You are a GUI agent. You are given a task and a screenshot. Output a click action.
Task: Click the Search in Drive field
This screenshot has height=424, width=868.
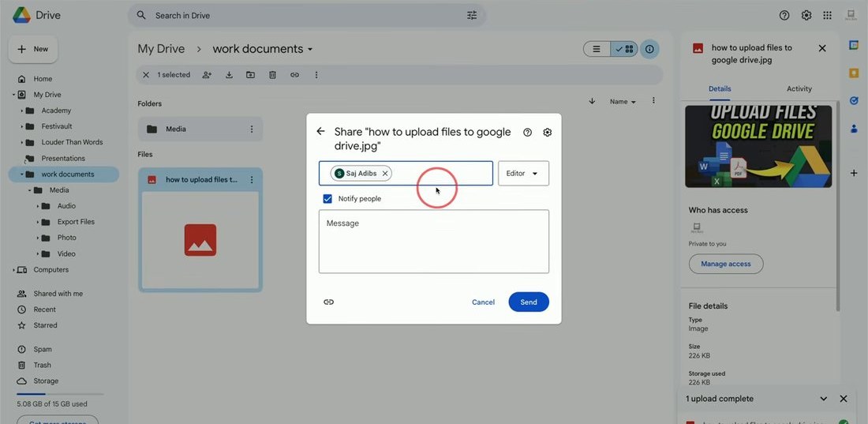pos(307,16)
